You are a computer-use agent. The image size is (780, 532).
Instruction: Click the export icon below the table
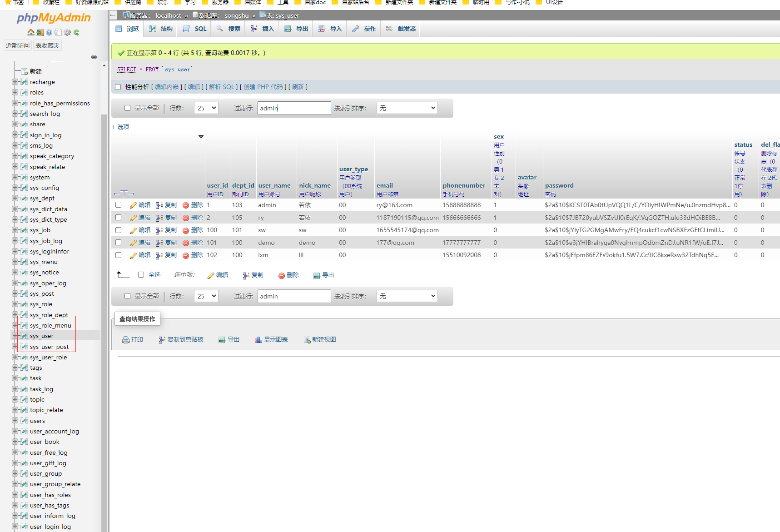[317, 275]
